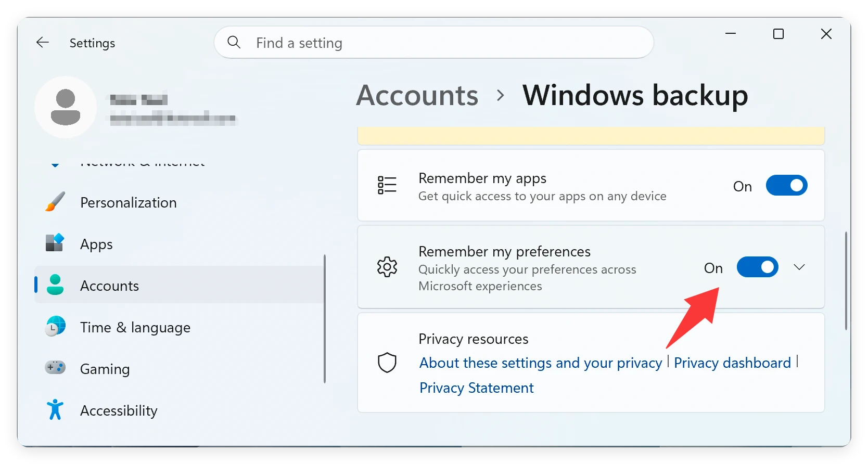
Task: Open Time & language settings
Action: click(180, 327)
